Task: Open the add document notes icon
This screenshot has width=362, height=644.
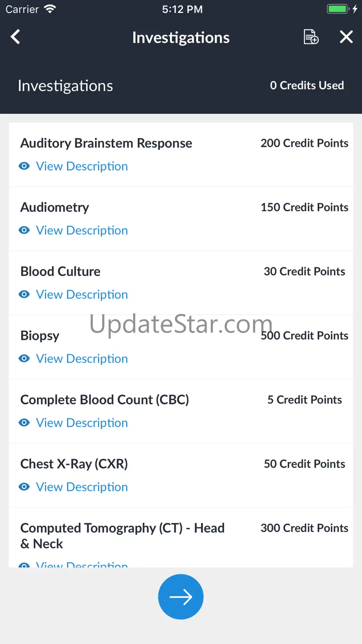Action: [x=310, y=37]
